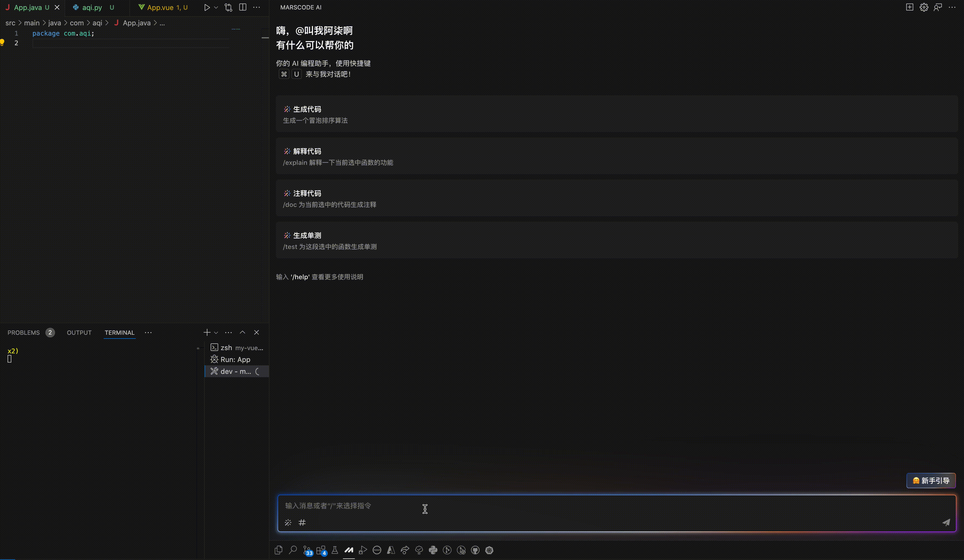Open the GitHub panel icon

[x=475, y=550]
